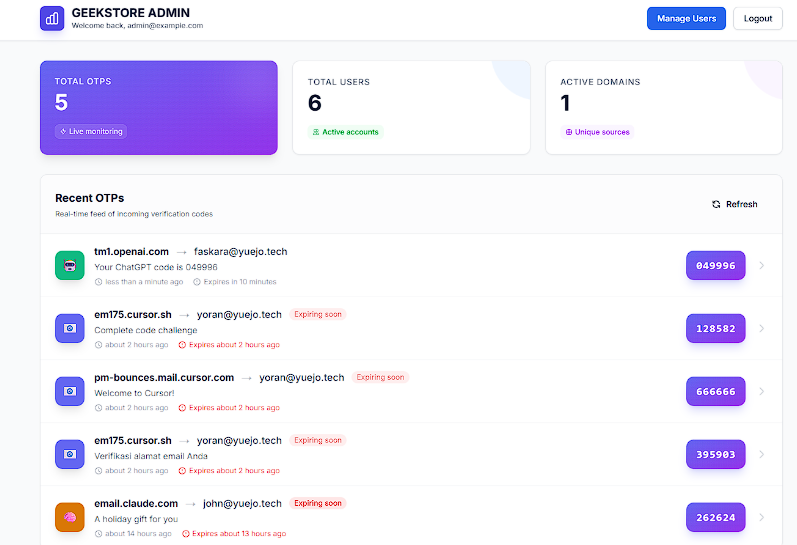Click 'Expires about 13 hours ago' text
This screenshot has width=797, height=545.
[239, 534]
